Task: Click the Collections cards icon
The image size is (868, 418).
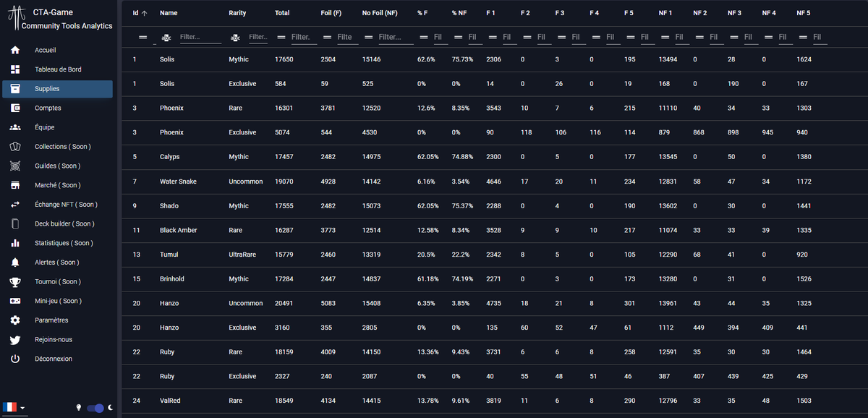Action: click(x=15, y=147)
